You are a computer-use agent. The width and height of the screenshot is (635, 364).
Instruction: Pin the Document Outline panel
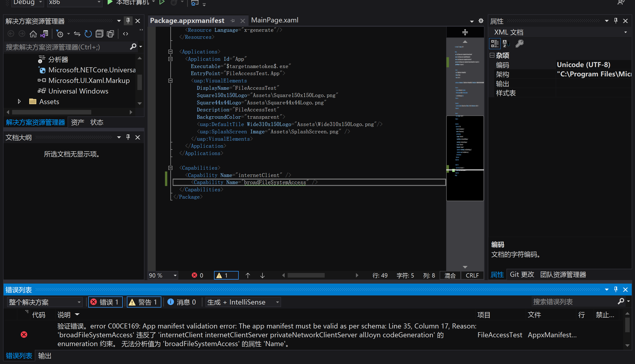(x=128, y=137)
